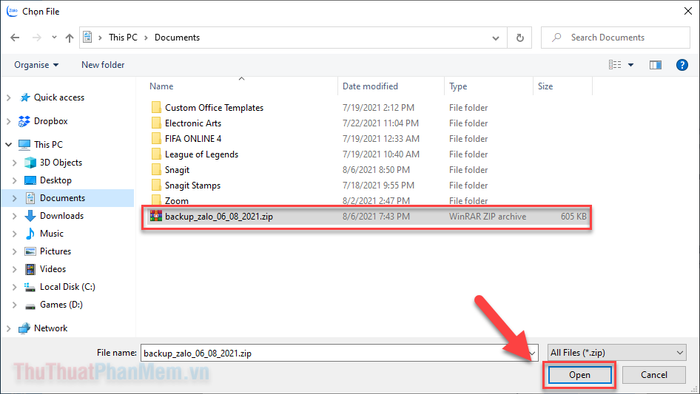Sort by the Type column header

click(x=458, y=86)
